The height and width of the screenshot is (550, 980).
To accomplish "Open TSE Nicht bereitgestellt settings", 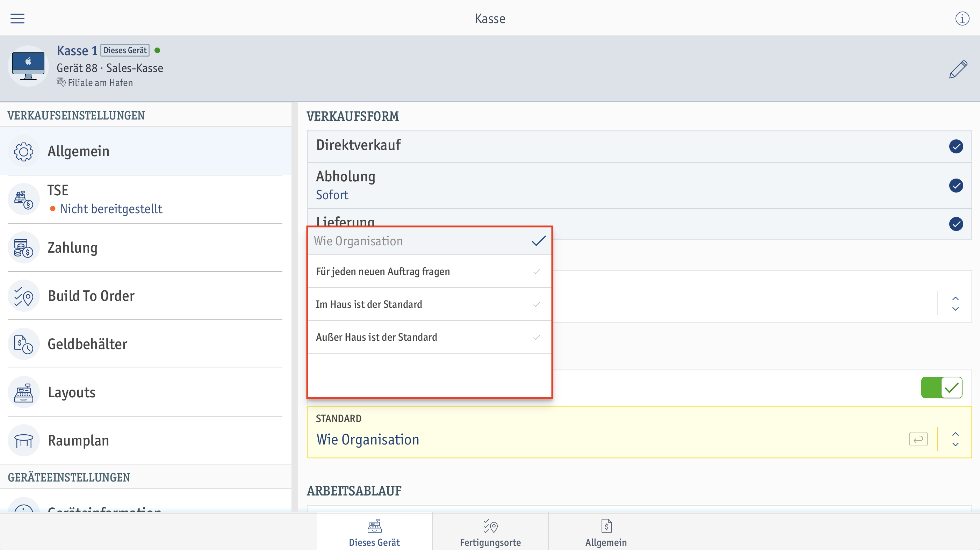I will point(146,199).
